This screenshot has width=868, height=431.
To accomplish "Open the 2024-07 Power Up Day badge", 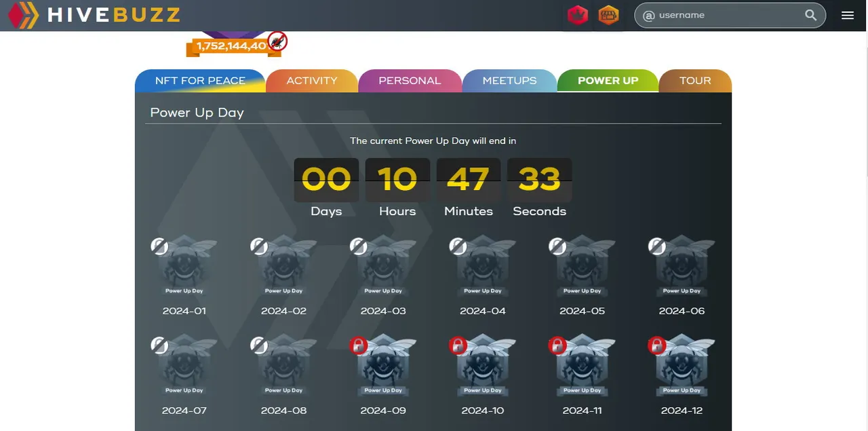I will 184,365.
